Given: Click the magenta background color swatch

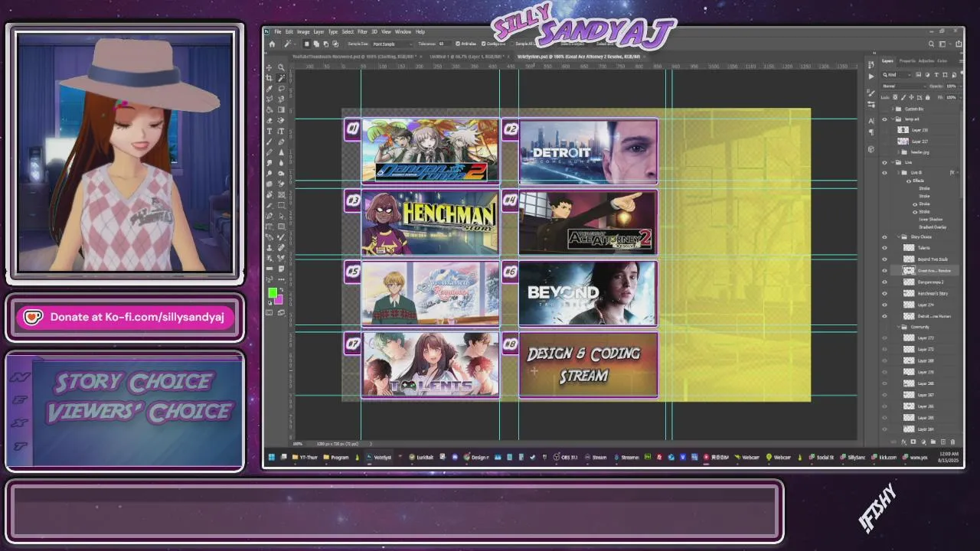Looking at the screenshot, I should (x=279, y=301).
